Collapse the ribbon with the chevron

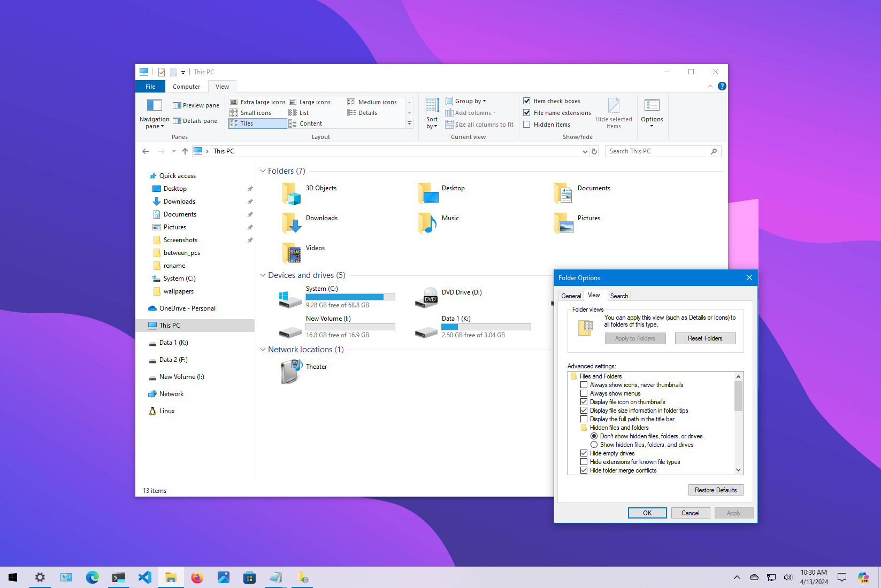(710, 86)
